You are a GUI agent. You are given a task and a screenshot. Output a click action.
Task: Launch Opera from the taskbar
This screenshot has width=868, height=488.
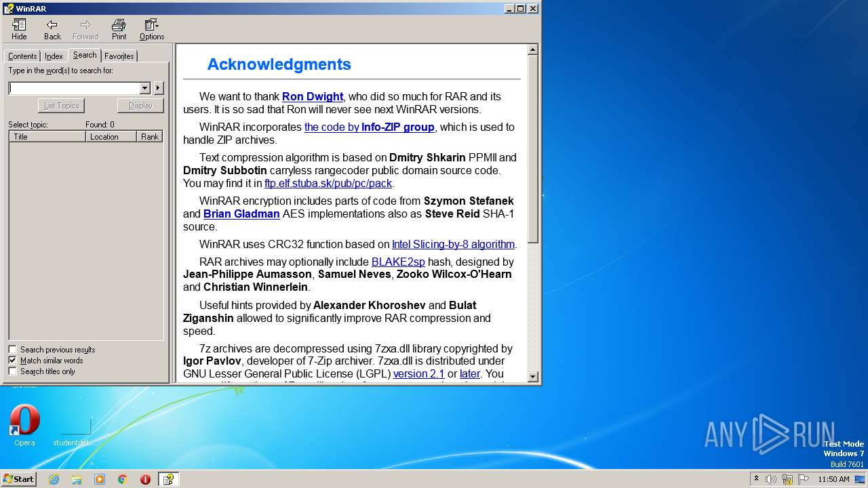coord(145,479)
